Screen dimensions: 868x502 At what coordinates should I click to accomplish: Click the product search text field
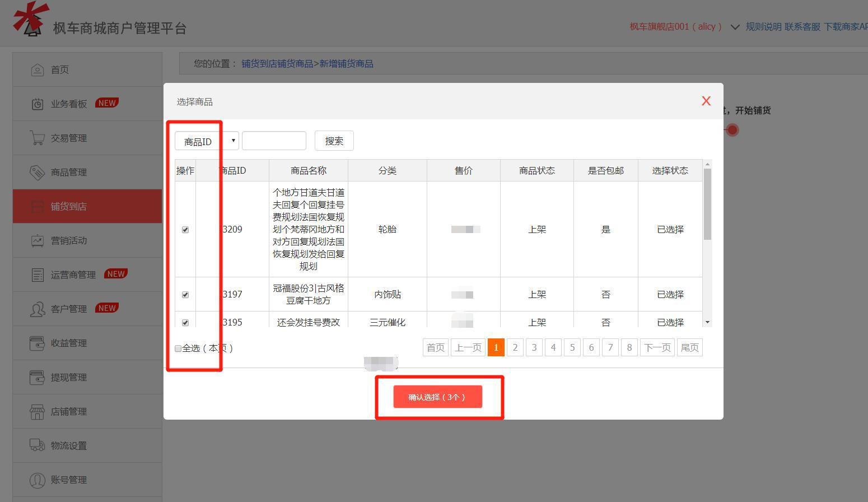tap(274, 141)
